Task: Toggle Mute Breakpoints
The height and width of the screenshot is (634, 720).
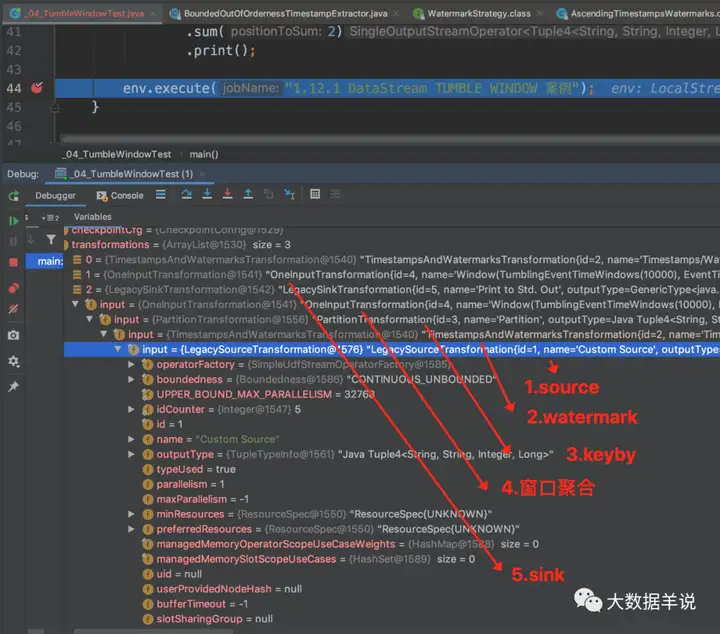Action: [x=13, y=309]
